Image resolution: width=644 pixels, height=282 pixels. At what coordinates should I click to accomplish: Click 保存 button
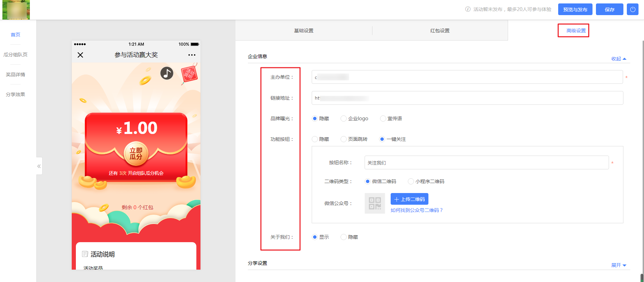(610, 9)
